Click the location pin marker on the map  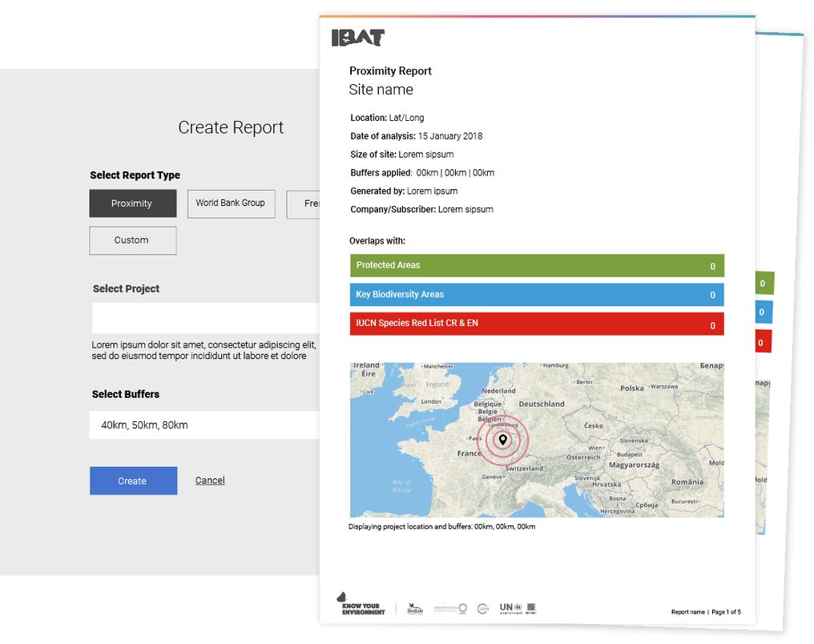(502, 440)
